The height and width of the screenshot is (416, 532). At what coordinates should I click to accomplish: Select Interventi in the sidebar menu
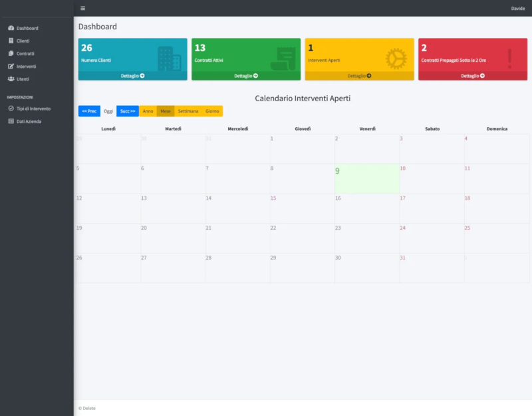point(25,66)
